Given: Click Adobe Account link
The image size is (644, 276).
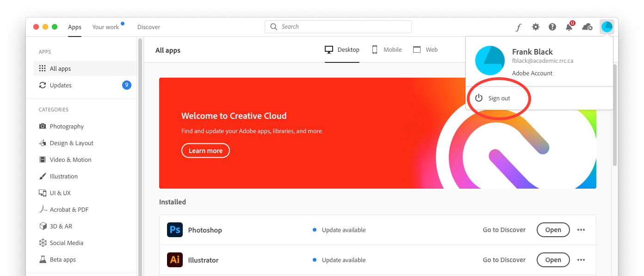Looking at the screenshot, I should [532, 74].
